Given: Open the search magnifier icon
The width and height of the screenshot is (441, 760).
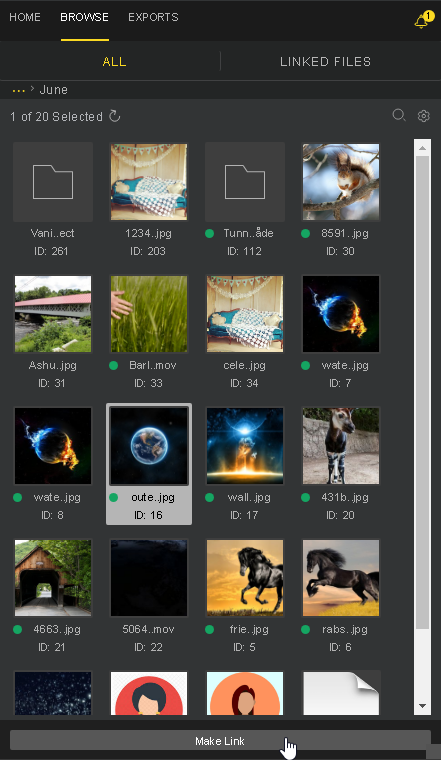Looking at the screenshot, I should click(x=398, y=115).
